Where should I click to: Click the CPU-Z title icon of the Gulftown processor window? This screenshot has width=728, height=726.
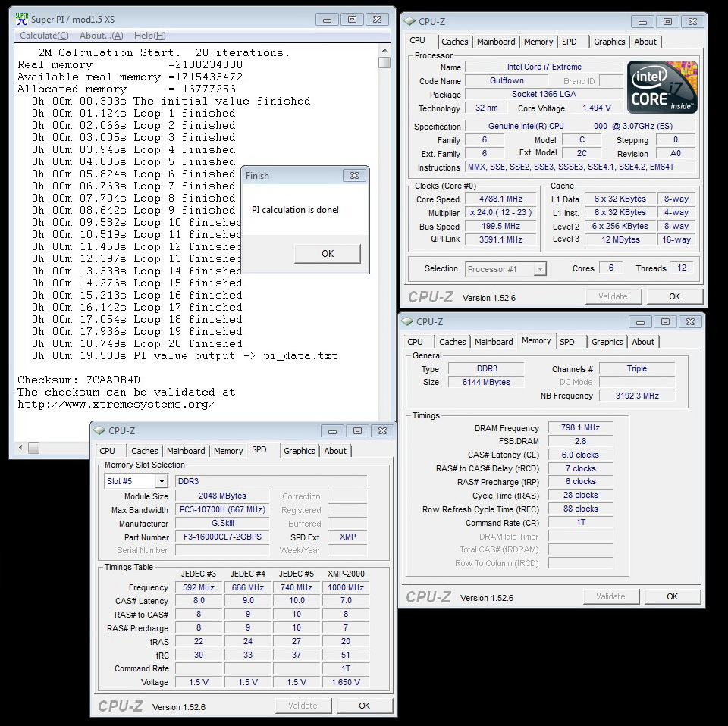coord(409,21)
